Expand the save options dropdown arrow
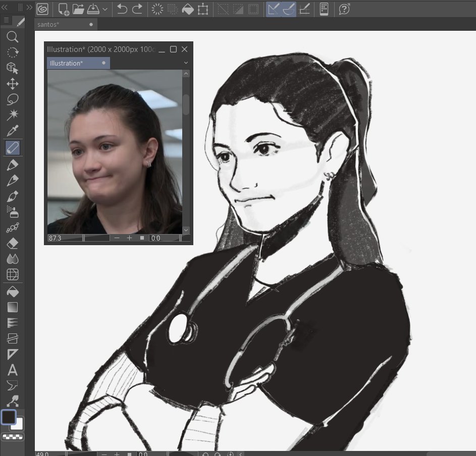Screen dimensions: 476x456 (105, 9)
